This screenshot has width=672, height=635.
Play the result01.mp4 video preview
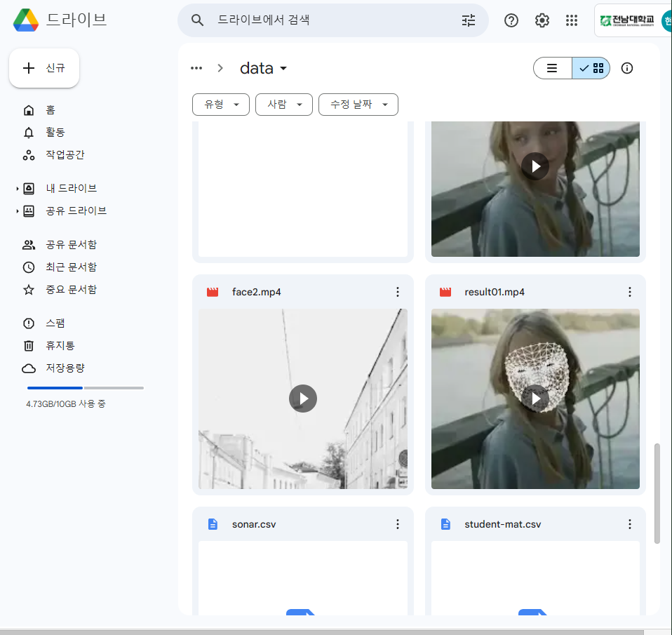[x=535, y=399]
